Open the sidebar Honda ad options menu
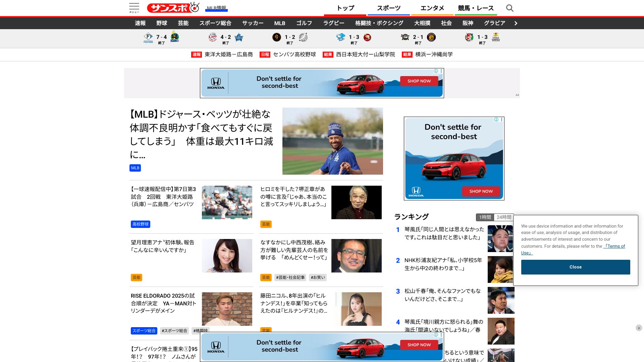Screen dimensions: 644x362 pos(502,120)
